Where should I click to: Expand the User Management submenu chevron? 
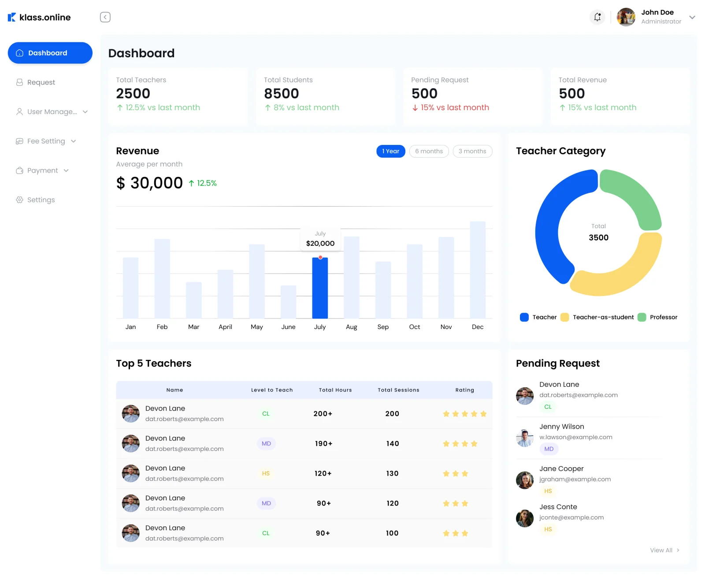click(85, 112)
